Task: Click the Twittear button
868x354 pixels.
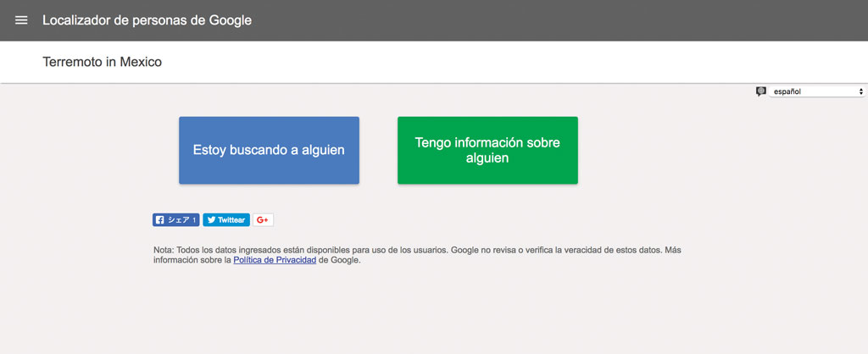Action: (x=226, y=220)
